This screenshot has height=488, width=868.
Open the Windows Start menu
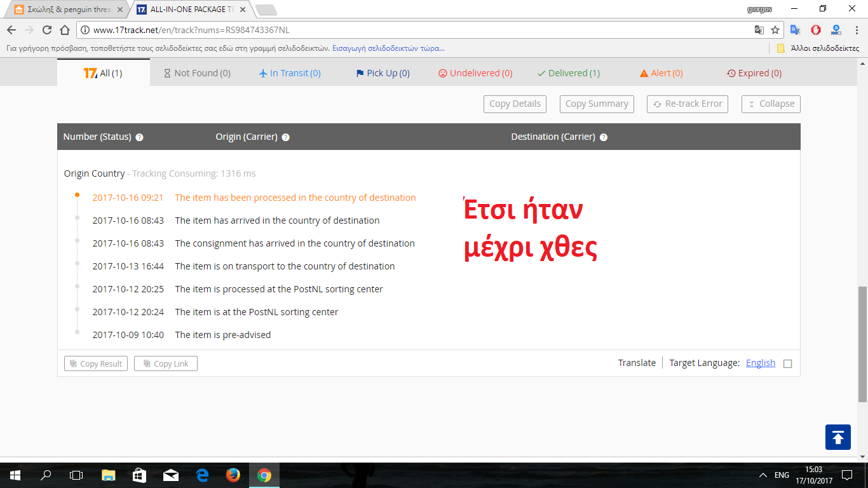coord(15,475)
